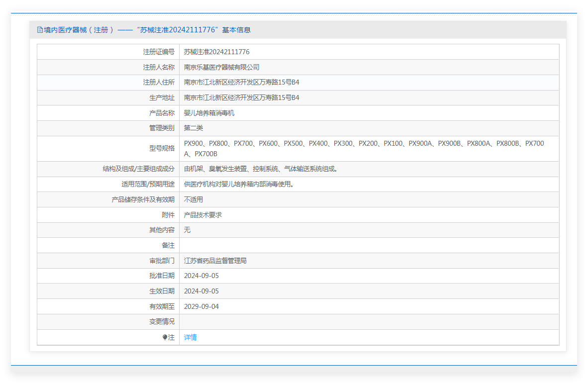Click the 批准日期 label cell
Viewport: 588px width, 383px height.
click(x=108, y=276)
